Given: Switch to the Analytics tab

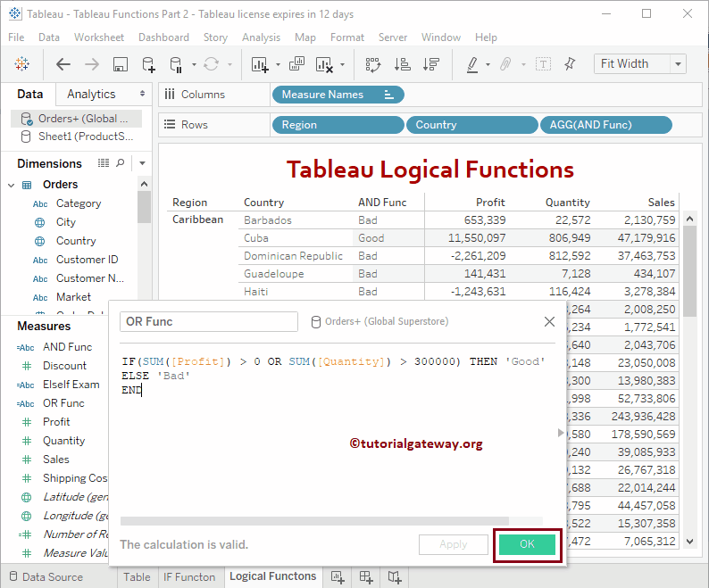Looking at the screenshot, I should (91, 94).
